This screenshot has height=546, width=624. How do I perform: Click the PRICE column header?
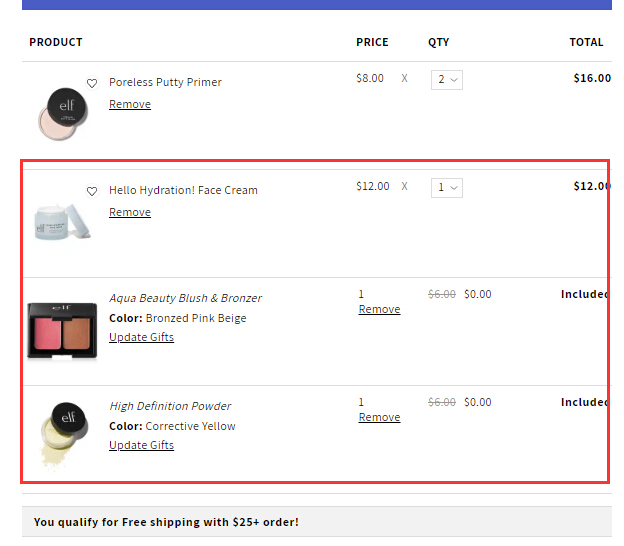tap(372, 42)
